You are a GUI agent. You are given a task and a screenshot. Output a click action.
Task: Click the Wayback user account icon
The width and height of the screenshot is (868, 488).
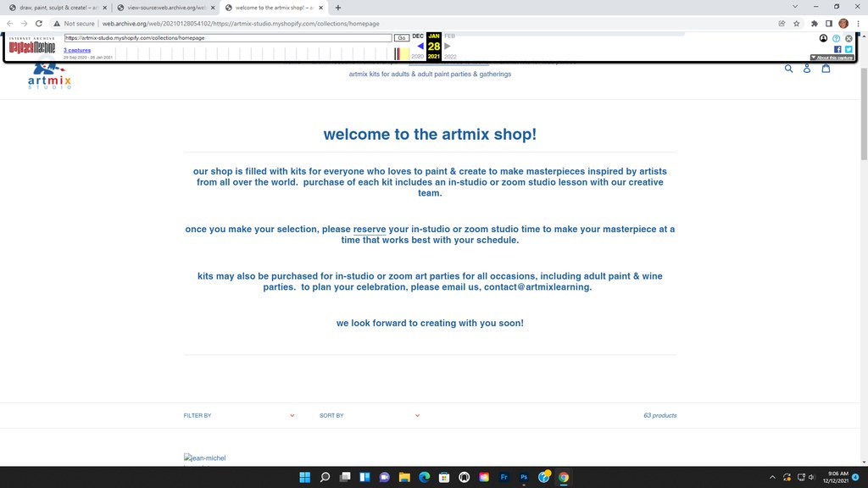tap(823, 38)
